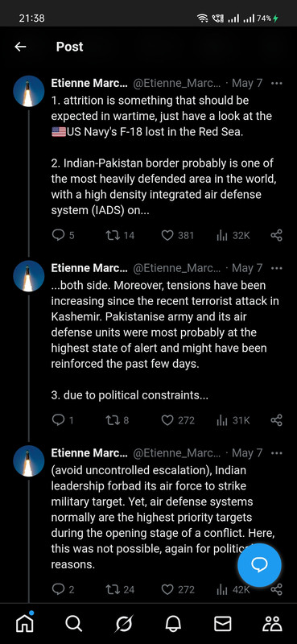Share the first post
This screenshot has height=644, width=297.
[276, 235]
